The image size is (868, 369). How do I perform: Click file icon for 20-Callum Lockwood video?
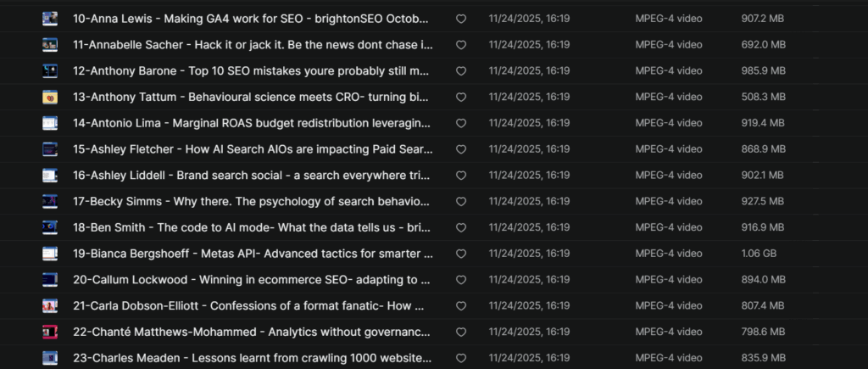pyautogui.click(x=50, y=279)
